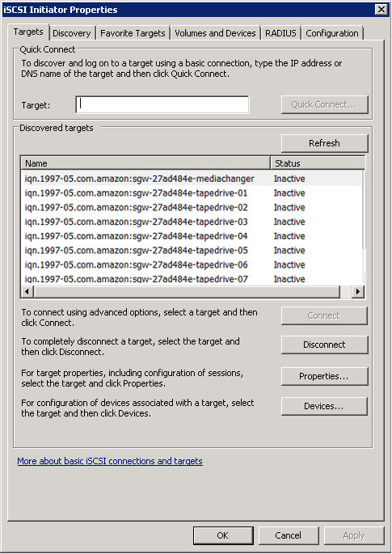Open the link about basic iSCSI connections

coord(110,461)
